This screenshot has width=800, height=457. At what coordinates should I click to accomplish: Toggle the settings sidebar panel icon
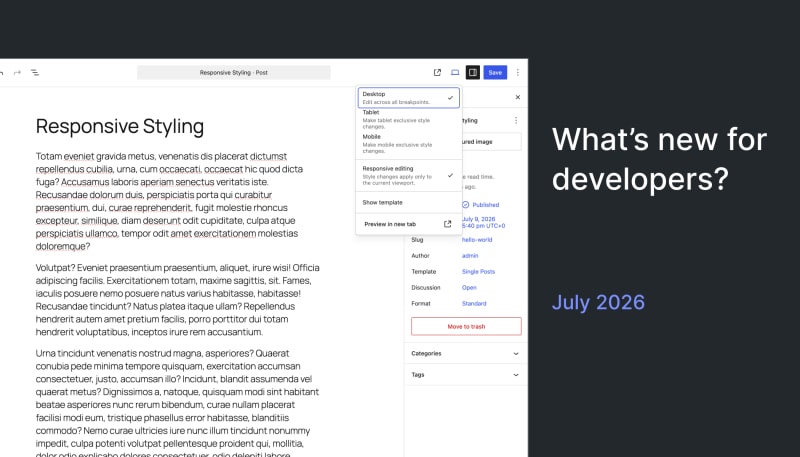473,72
